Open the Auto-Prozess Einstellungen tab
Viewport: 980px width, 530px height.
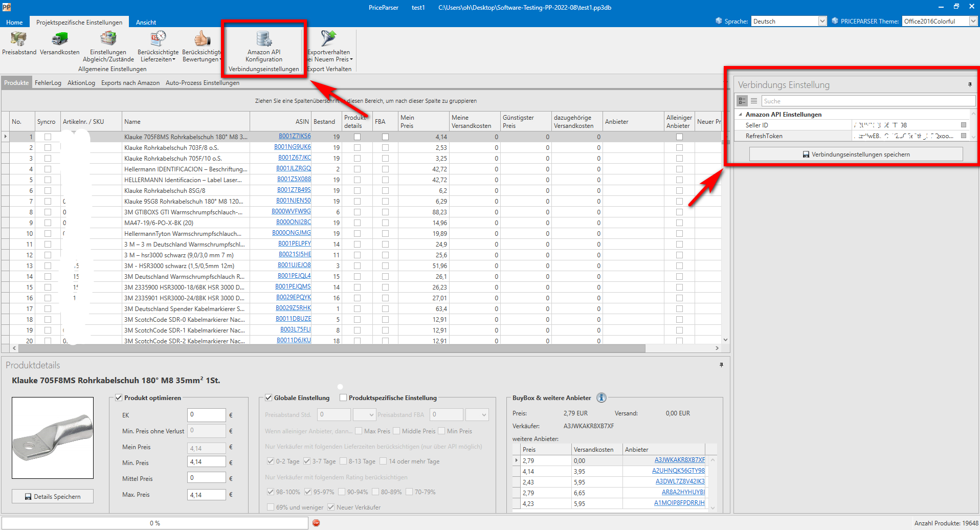coord(203,82)
